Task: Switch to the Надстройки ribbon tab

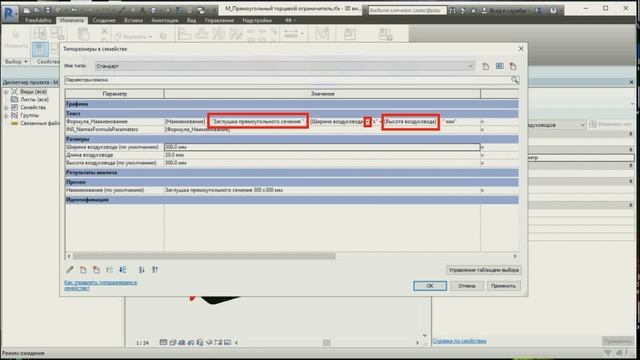Action: click(257, 20)
